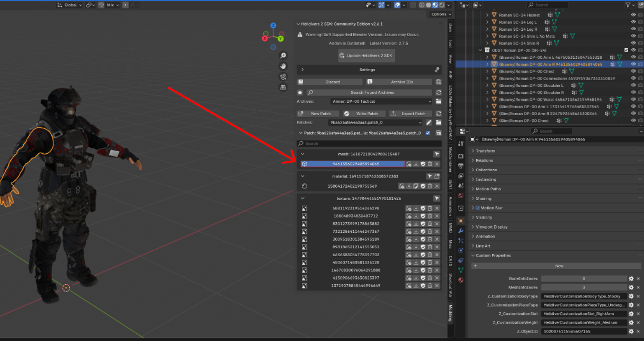The height and width of the screenshot is (341, 644).
Task: Click Update Helldivers 2 SDK button
Action: click(366, 56)
